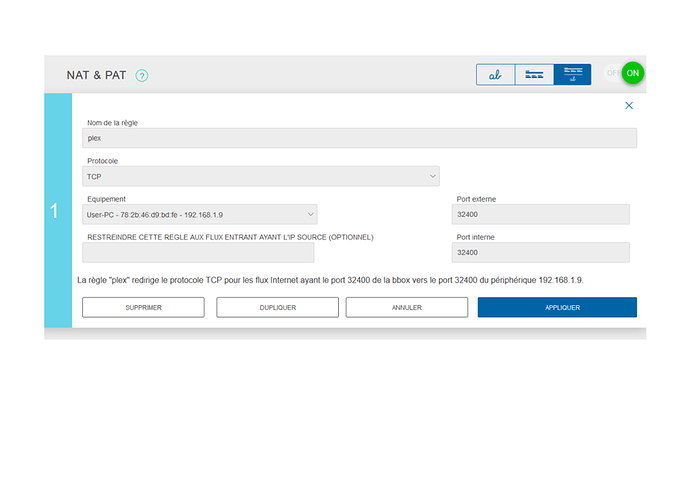This screenshot has width=690, height=487.
Task: Open the Protocole TCP dropdown
Action: tap(261, 176)
